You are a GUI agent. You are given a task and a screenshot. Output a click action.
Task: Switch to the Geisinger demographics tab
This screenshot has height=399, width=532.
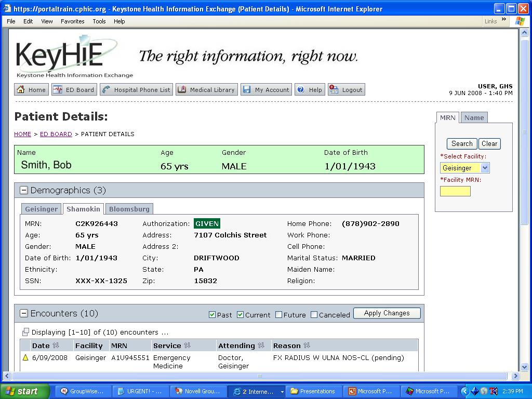pyautogui.click(x=42, y=209)
